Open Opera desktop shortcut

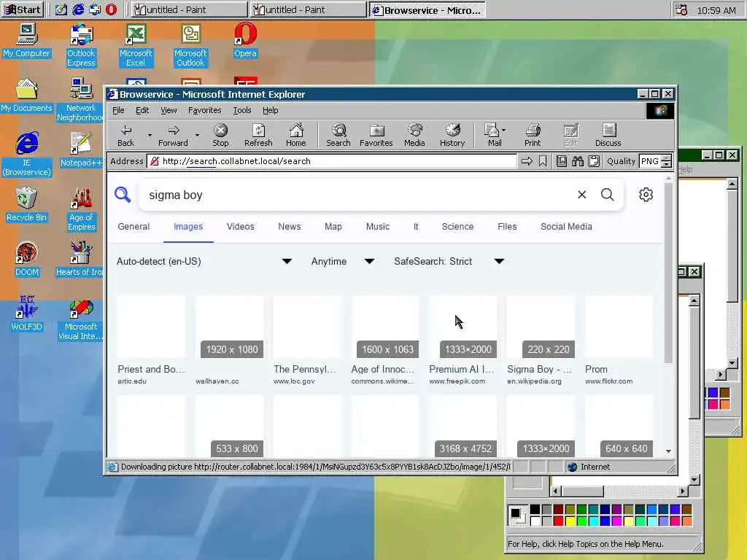pos(245,40)
